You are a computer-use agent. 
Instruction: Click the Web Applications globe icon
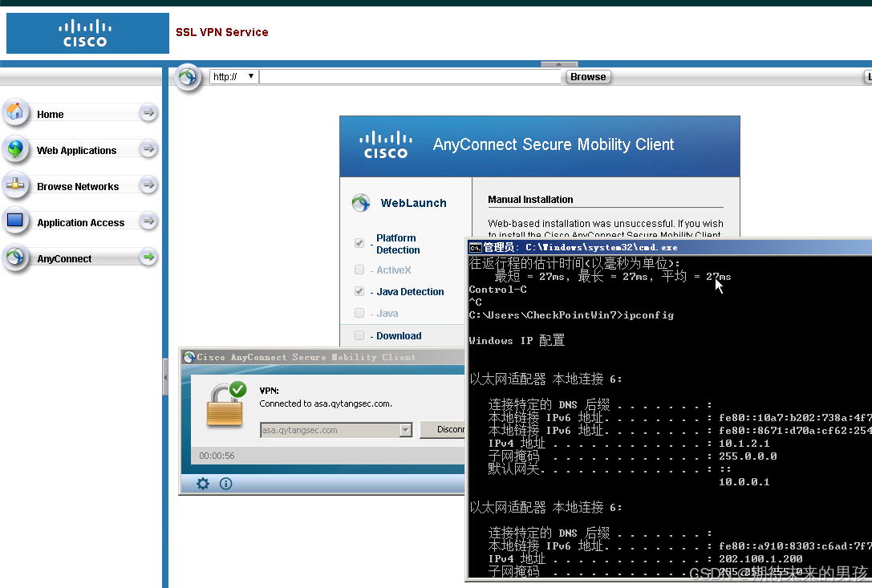coord(15,149)
